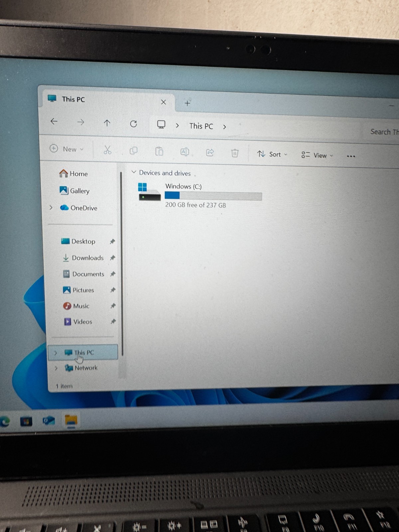Open Home in the navigation pane
This screenshot has height=532, width=399.
pyautogui.click(x=73, y=174)
